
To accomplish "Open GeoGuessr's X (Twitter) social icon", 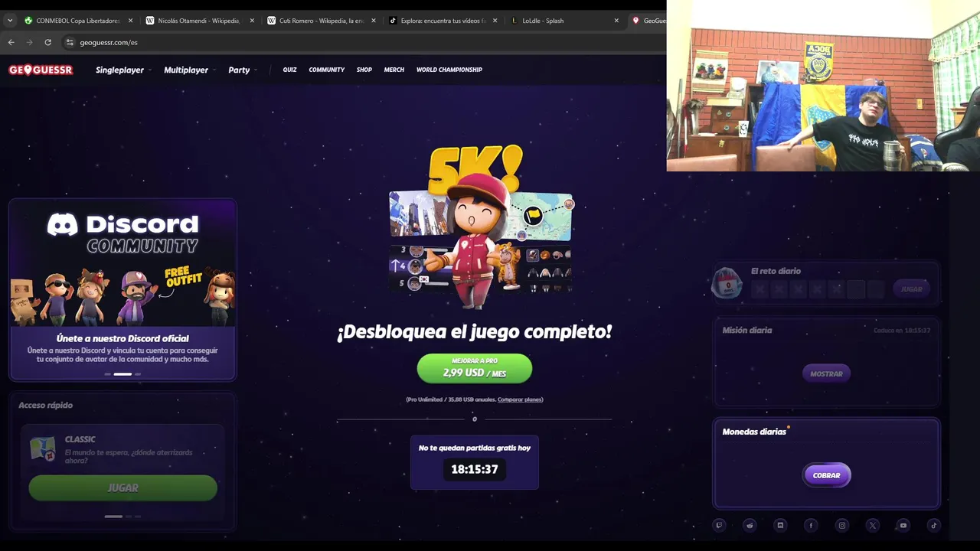I will point(873,525).
